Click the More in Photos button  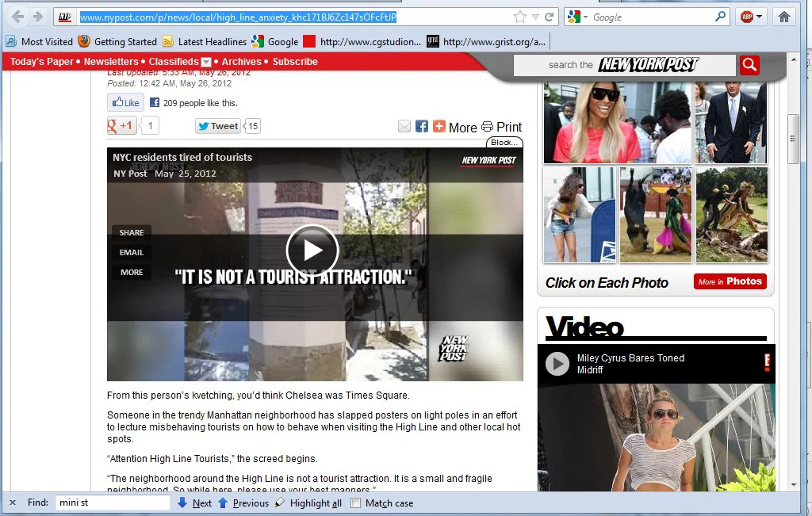(730, 281)
